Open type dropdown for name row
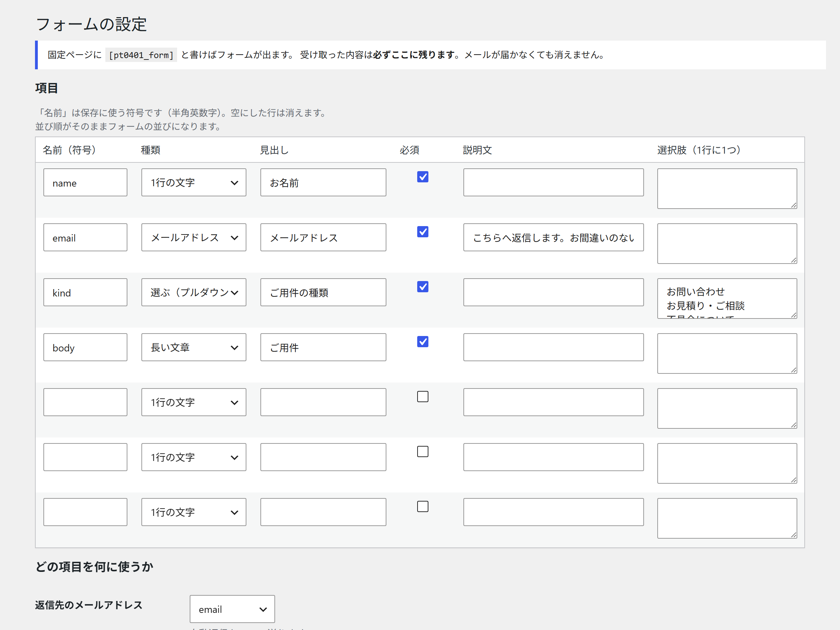Image resolution: width=840 pixels, height=630 pixels. (x=194, y=183)
